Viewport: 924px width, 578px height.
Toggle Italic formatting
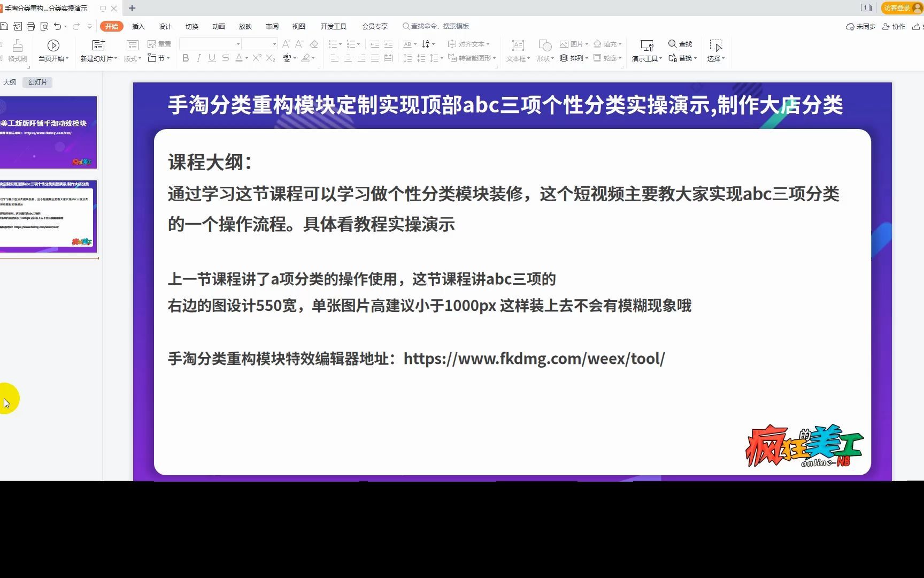199,58
